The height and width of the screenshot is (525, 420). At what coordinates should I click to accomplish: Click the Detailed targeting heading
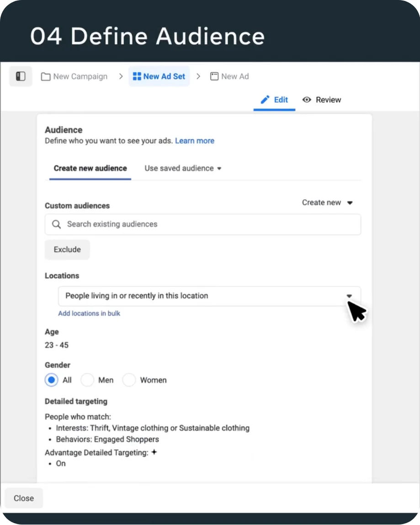point(76,401)
